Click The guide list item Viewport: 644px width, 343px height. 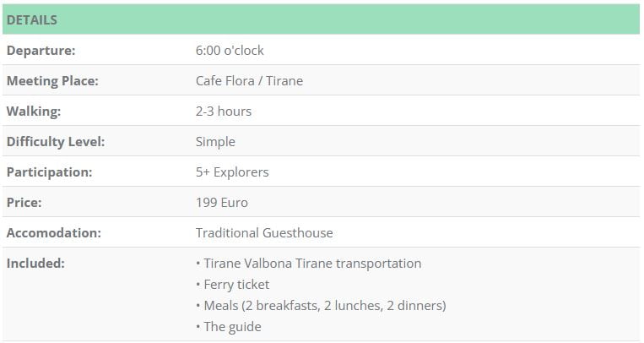coord(229,327)
